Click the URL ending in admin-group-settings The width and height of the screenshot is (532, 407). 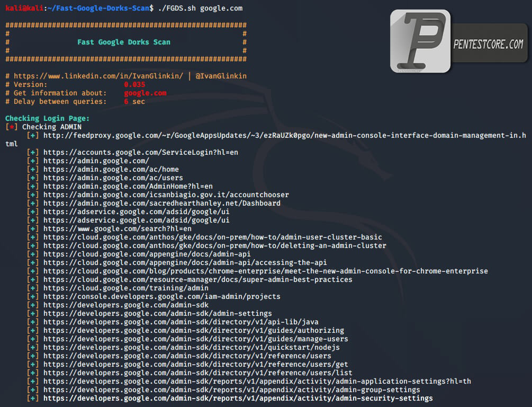[232, 391]
